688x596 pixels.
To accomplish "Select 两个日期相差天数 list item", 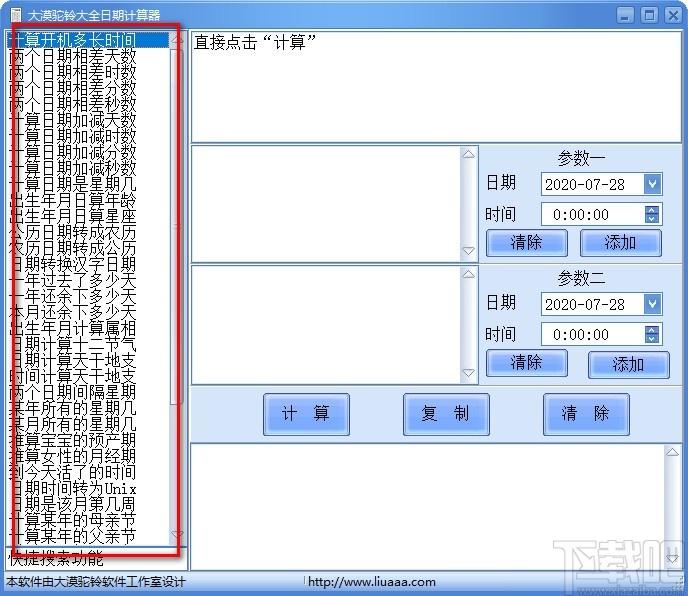I will click(88, 56).
